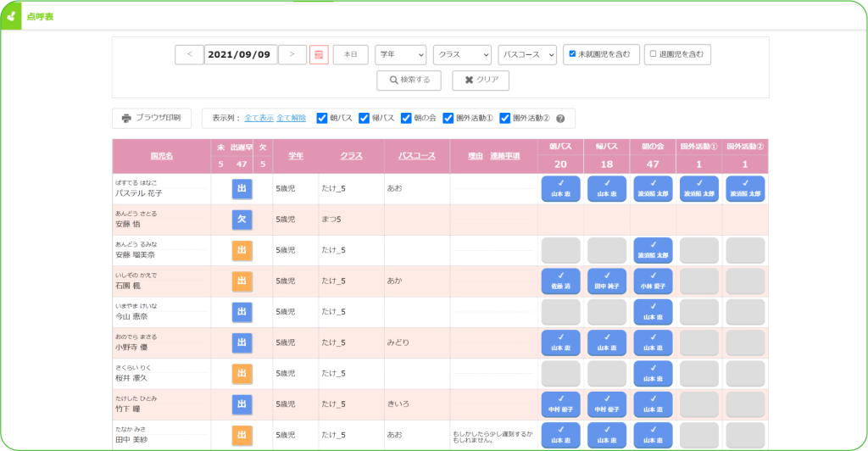Click the クリア button
This screenshot has width=868, height=451.
pos(481,81)
